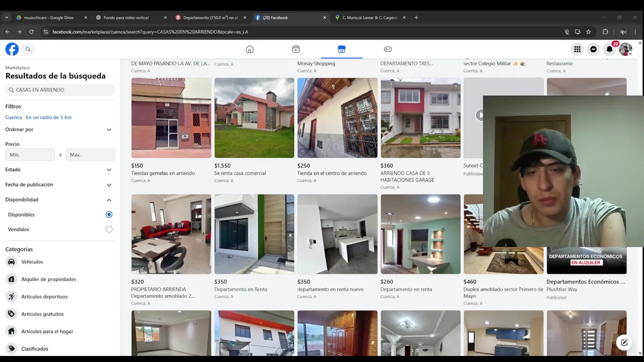Screen dimensions: 644x362
Task: Open Duplex amoblado sector Primero de Mayo
Action: point(503,293)
